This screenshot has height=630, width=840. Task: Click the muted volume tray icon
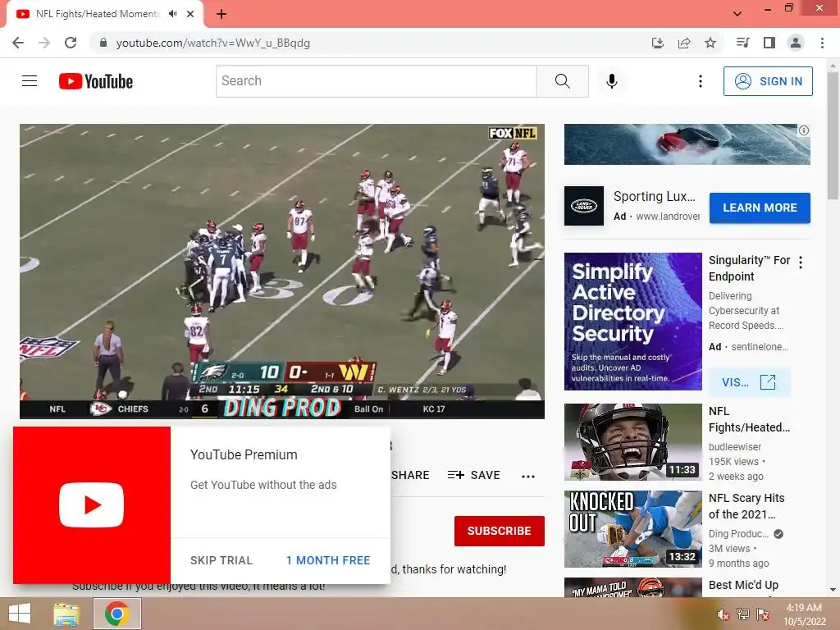point(724,614)
